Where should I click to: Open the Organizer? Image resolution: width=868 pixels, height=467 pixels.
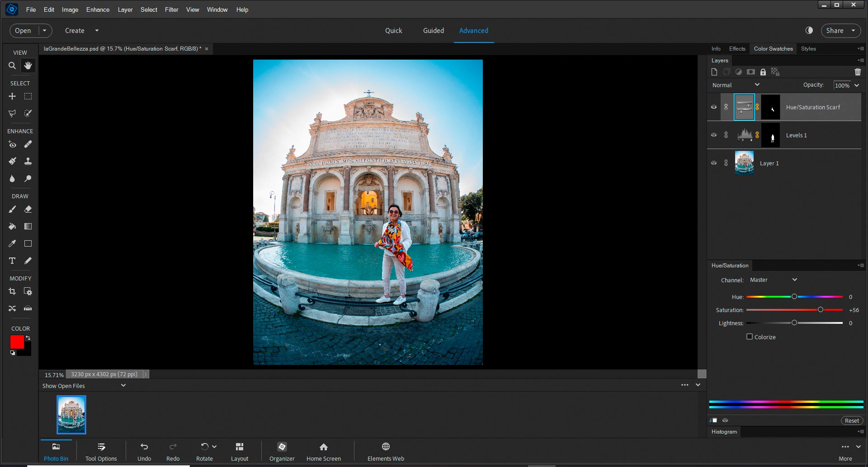282,451
